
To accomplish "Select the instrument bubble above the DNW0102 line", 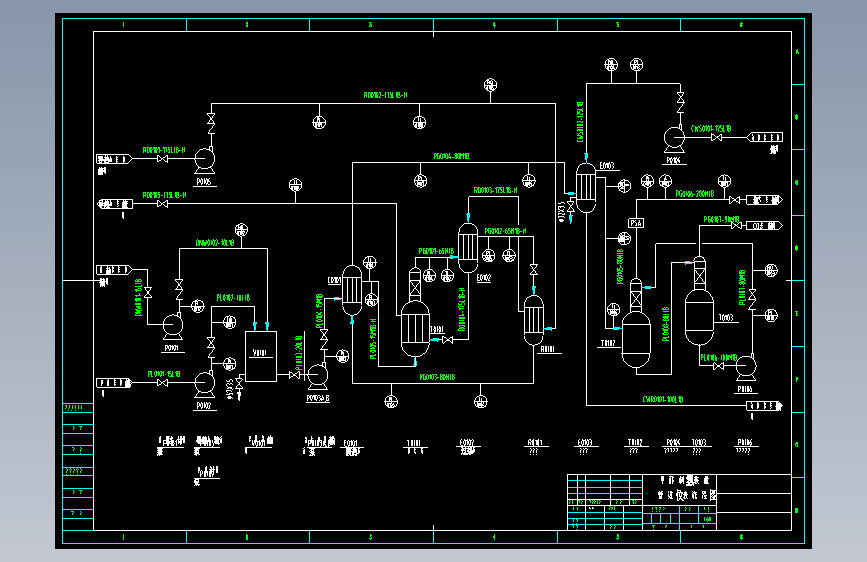I will pyautogui.click(x=241, y=230).
